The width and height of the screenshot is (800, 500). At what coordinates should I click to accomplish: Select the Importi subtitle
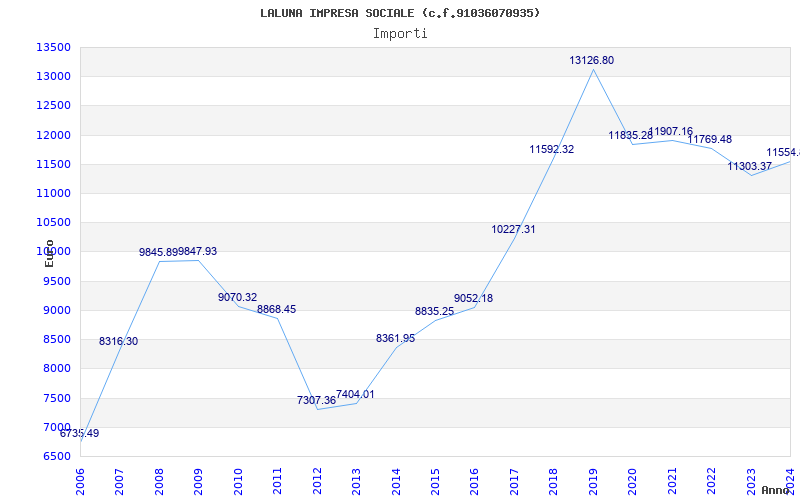click(400, 34)
